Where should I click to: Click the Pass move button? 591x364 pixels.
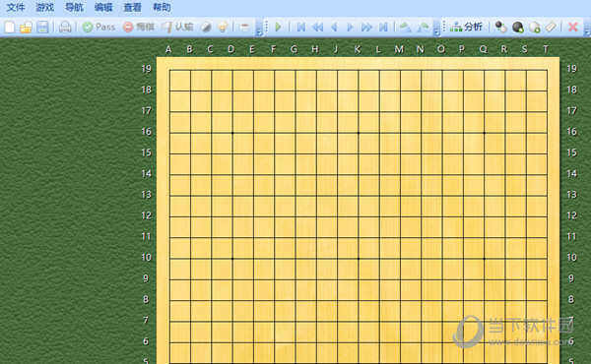[98, 28]
